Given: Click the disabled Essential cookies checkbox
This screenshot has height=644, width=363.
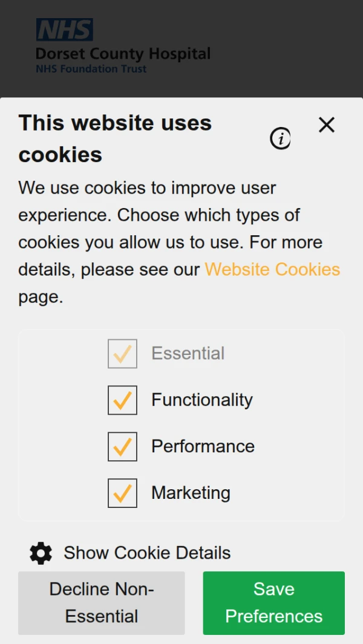Looking at the screenshot, I should click(122, 354).
